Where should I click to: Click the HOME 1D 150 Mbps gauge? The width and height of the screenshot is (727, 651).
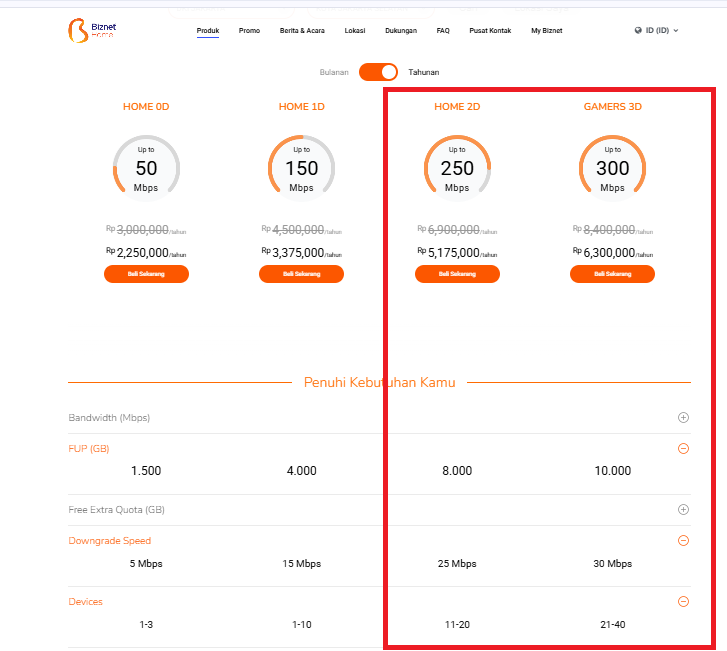tap(301, 168)
